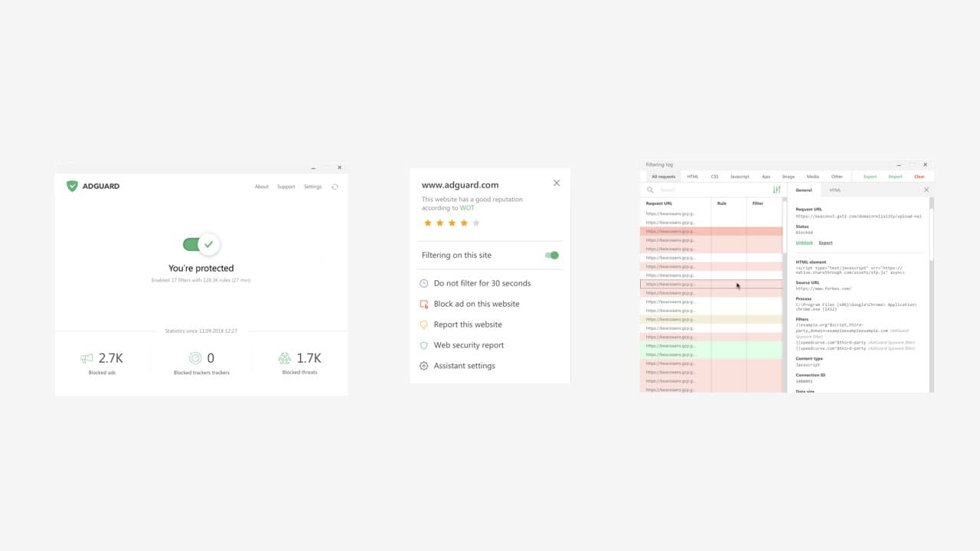Image resolution: width=980 pixels, height=551 pixels.
Task: Switch to the Media requests tab
Action: tap(813, 177)
